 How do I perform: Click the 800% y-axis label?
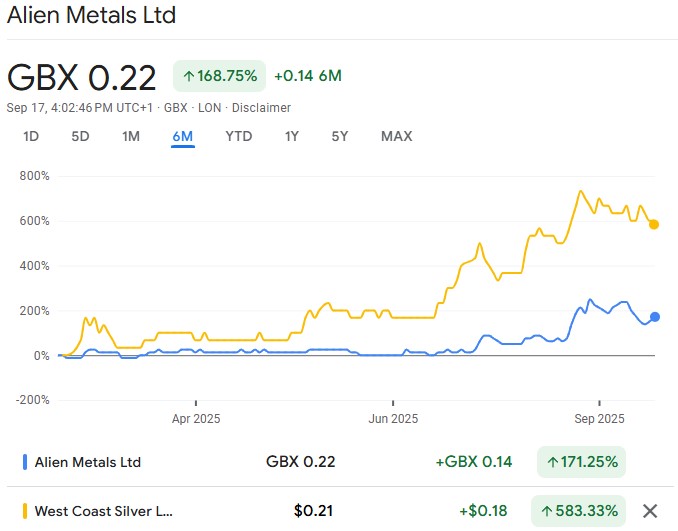(x=35, y=176)
